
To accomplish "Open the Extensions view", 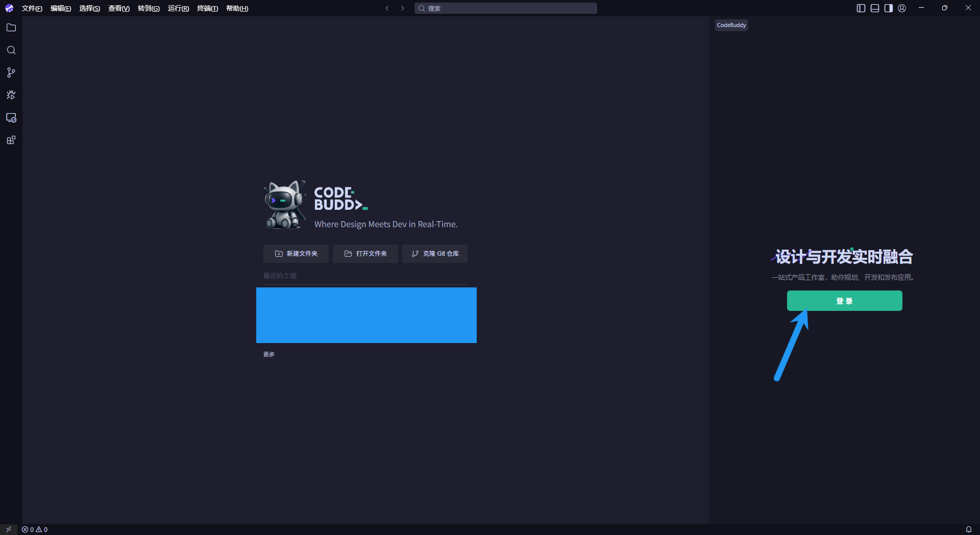I will pos(11,140).
